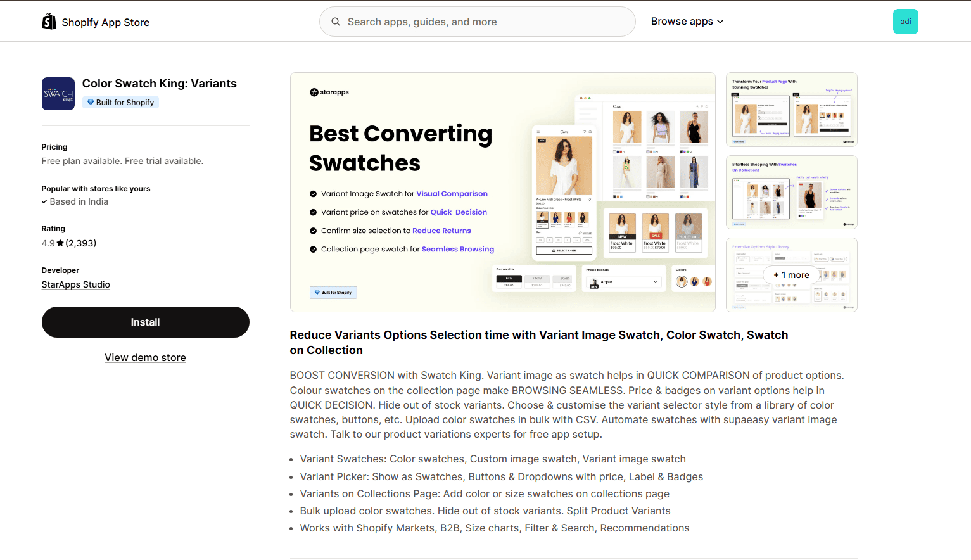Open the 2,393 reviews link
This screenshot has width=971, height=560.
pos(81,243)
